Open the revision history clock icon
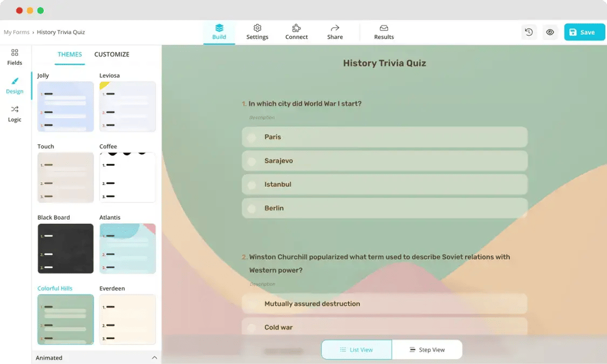The width and height of the screenshot is (607, 364). tap(529, 32)
